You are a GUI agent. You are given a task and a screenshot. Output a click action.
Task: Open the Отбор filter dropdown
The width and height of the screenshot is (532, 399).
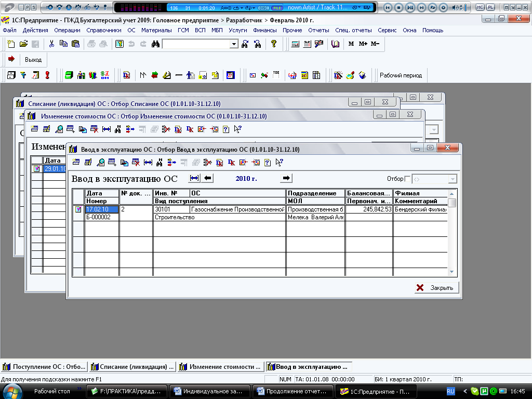[x=453, y=179]
